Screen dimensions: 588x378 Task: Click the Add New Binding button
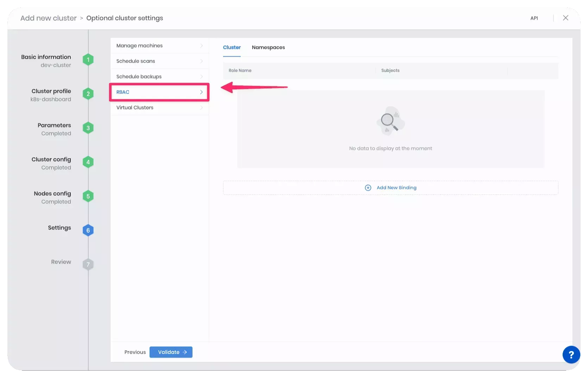tap(390, 188)
